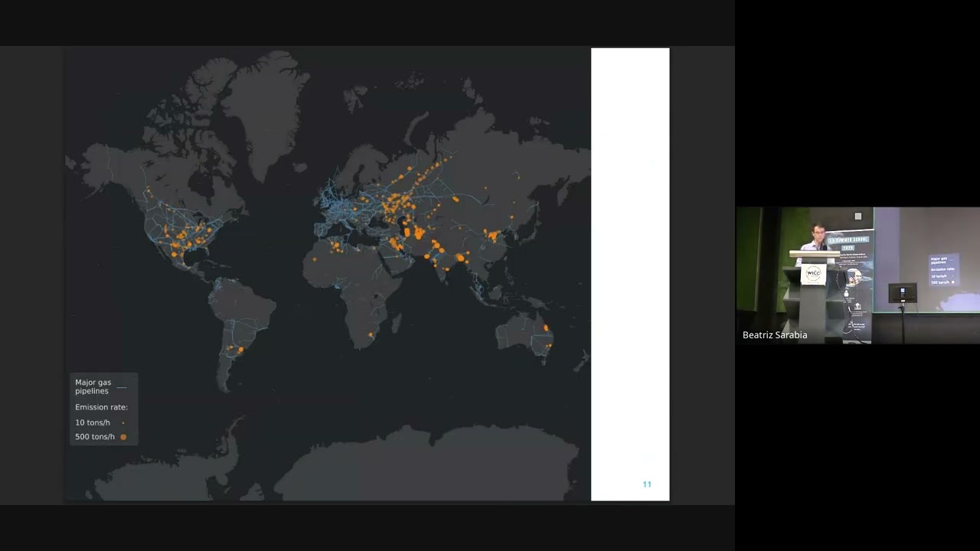980x551 pixels.
Task: Click 'Emission rate:' legend heading
Action: (101, 407)
